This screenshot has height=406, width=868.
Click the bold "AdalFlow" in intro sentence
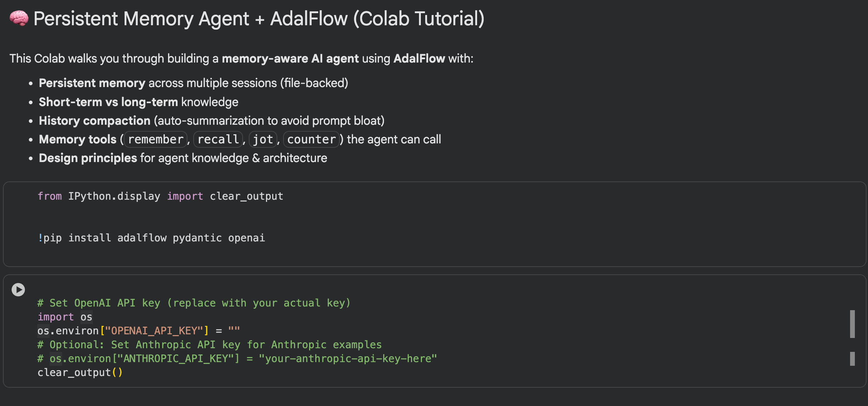[x=419, y=59]
